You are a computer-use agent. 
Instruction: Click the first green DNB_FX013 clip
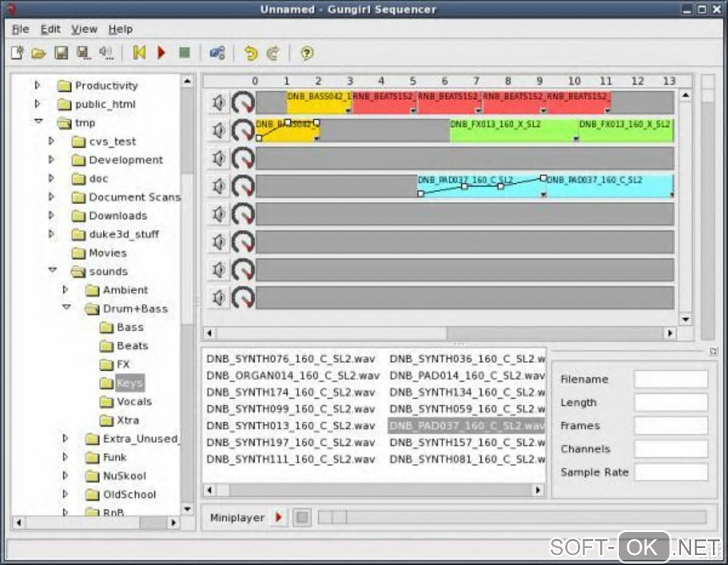tap(513, 131)
